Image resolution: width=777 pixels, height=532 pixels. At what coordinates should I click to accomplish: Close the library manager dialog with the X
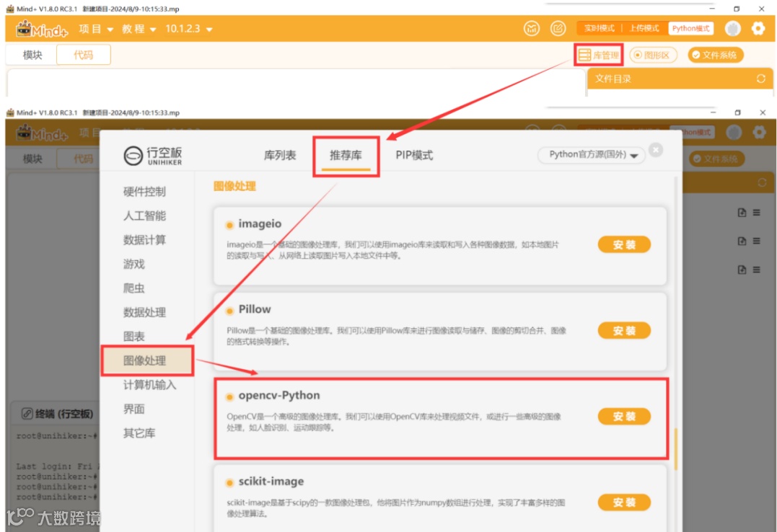[656, 150]
